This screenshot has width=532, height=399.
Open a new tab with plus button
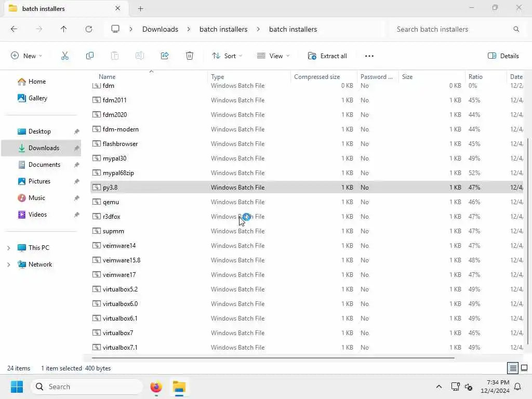pyautogui.click(x=140, y=9)
